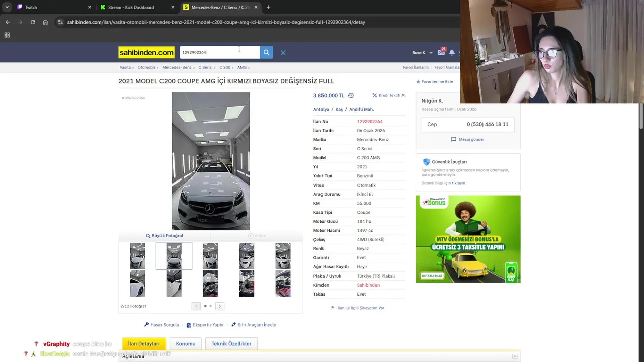This screenshot has height=362, width=644.
Task: Open the notifications bell
Action: coord(452,52)
